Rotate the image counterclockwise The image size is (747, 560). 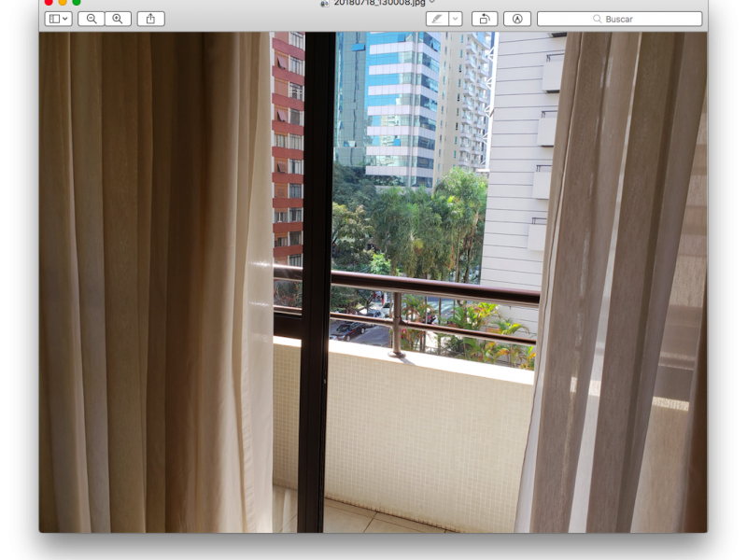click(485, 19)
